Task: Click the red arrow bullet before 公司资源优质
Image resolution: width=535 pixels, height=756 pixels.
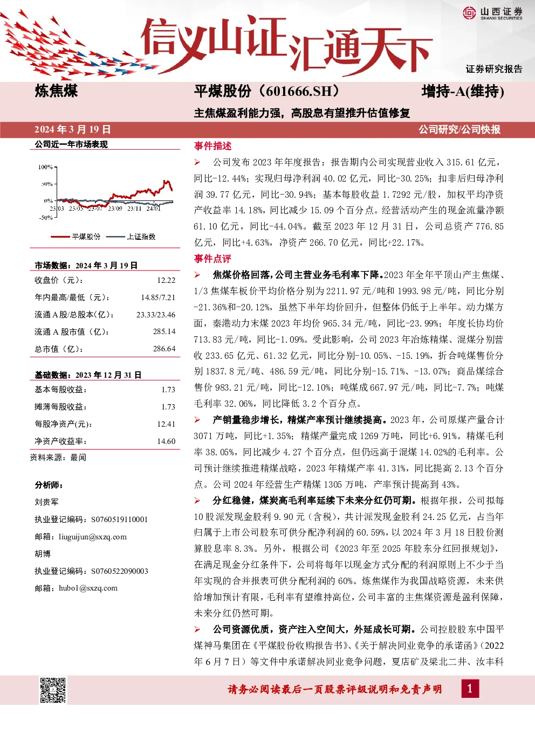Action: pyautogui.click(x=197, y=629)
